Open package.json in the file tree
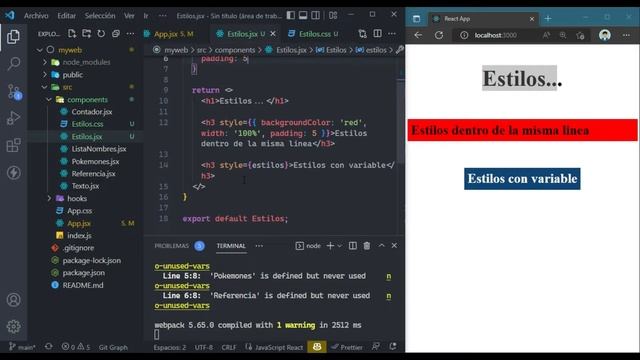The height and width of the screenshot is (360, 640). 83,273
